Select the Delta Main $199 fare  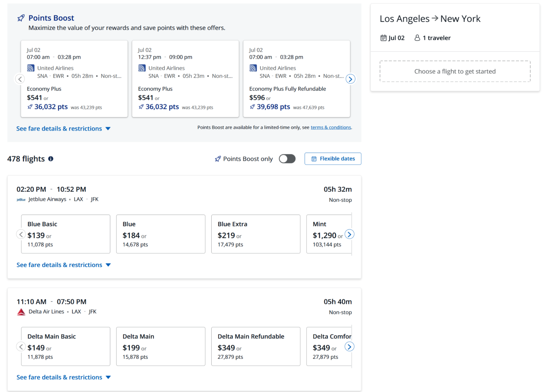tap(160, 346)
